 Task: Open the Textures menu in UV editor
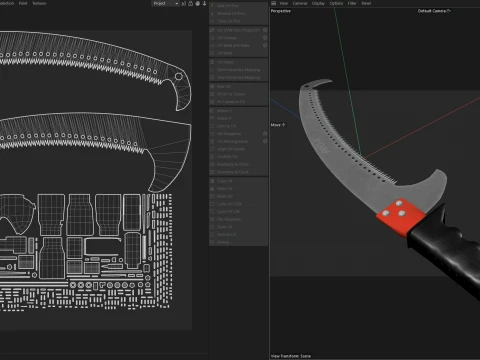tap(39, 3)
